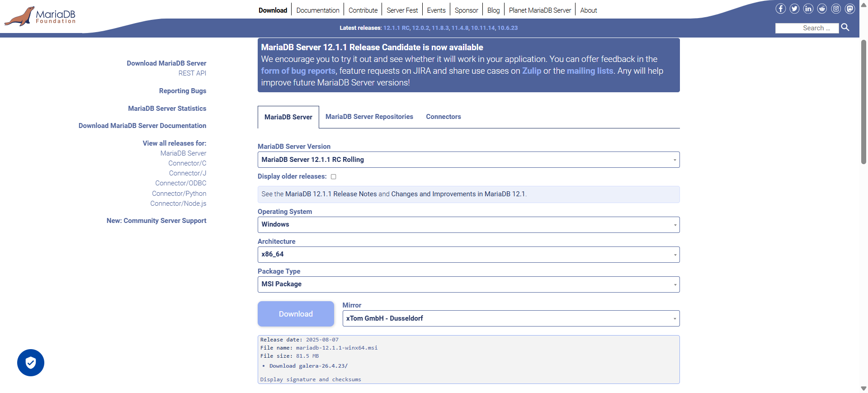Open the Operating System dropdown showing Windows
This screenshot has width=868, height=393.
[468, 225]
